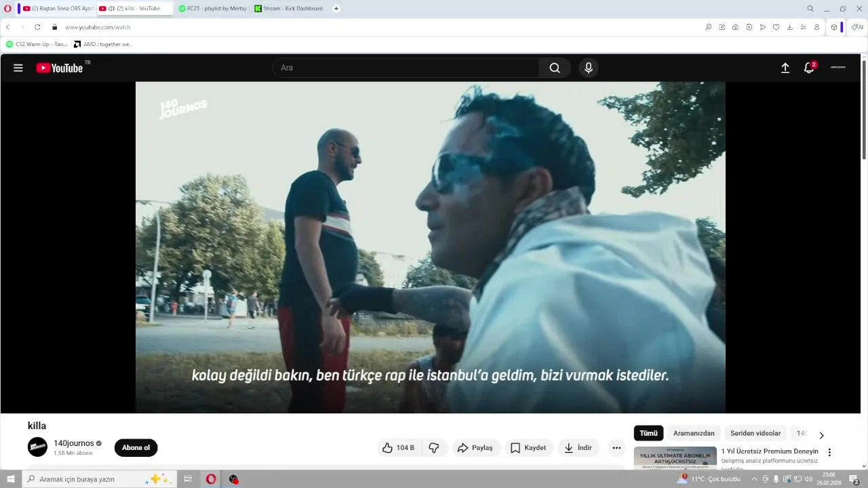Open Windows Task View on taskbar
The image size is (868, 488).
tap(188, 479)
